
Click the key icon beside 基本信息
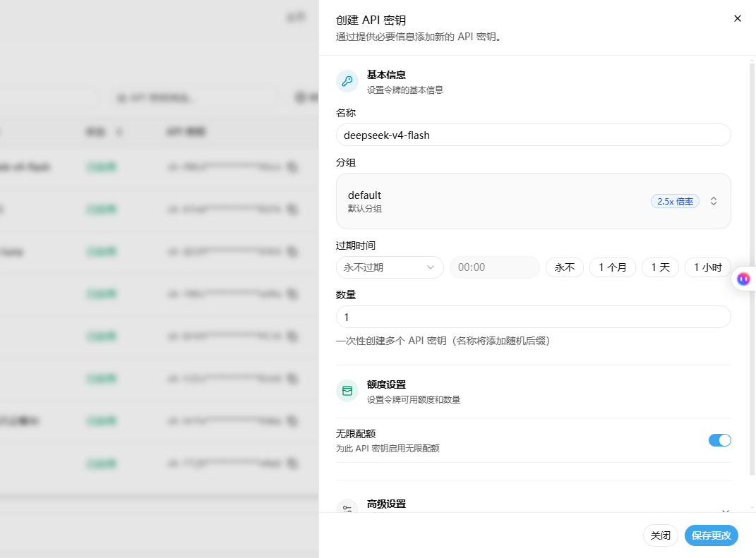point(347,81)
